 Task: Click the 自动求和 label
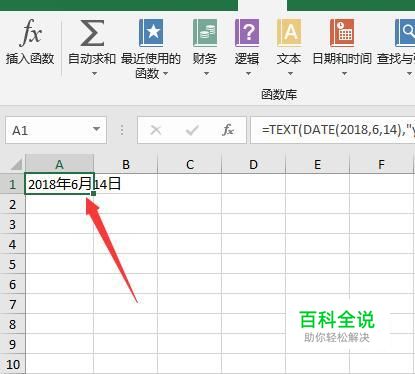tap(92, 59)
